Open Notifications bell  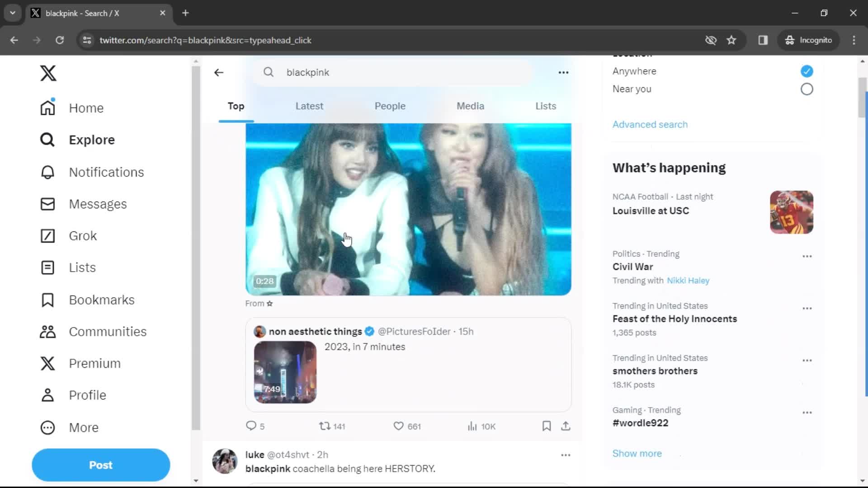[92, 172]
